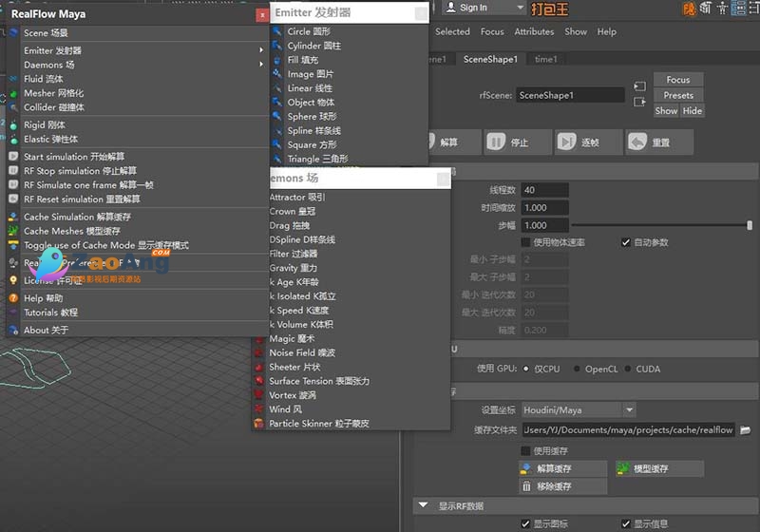The image size is (760, 532).
Task: Toggle the 自动参数 checkbox
Action: coord(626,242)
